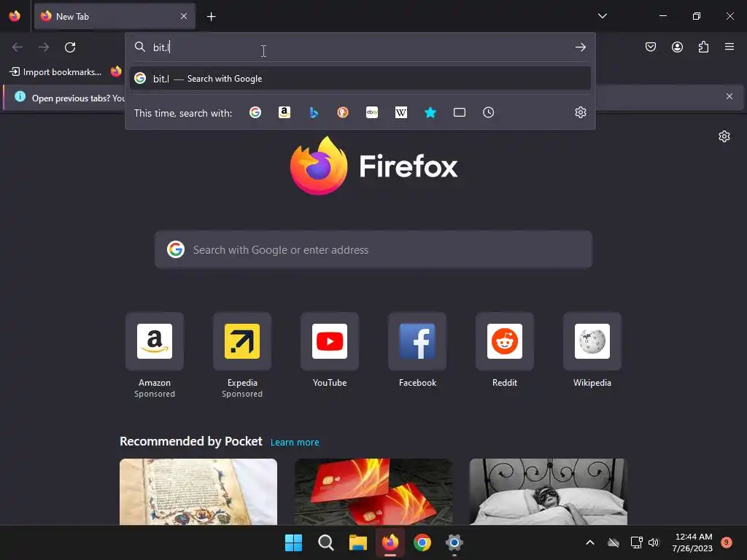Image resolution: width=747 pixels, height=560 pixels.
Task: Search history using the clock icon
Action: [488, 112]
